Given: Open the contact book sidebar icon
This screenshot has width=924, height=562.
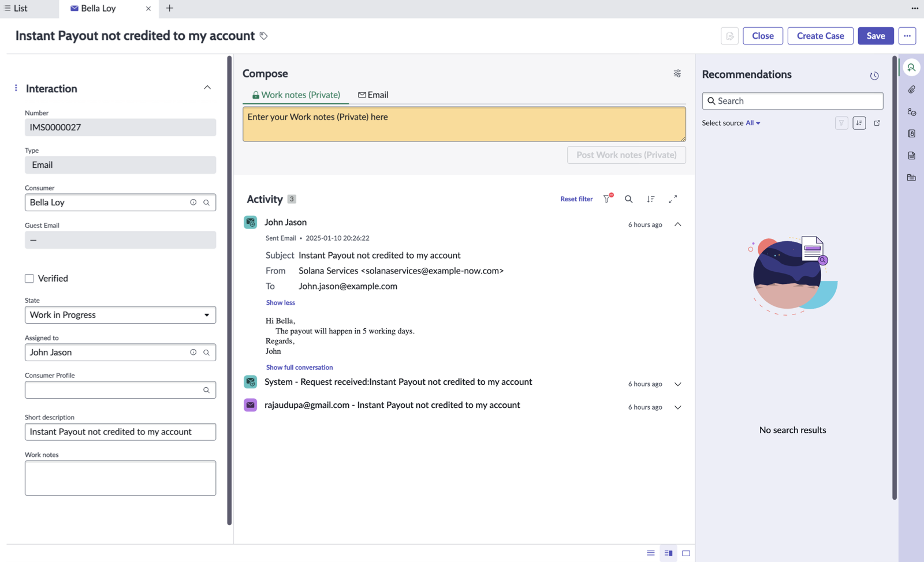Looking at the screenshot, I should point(911,133).
